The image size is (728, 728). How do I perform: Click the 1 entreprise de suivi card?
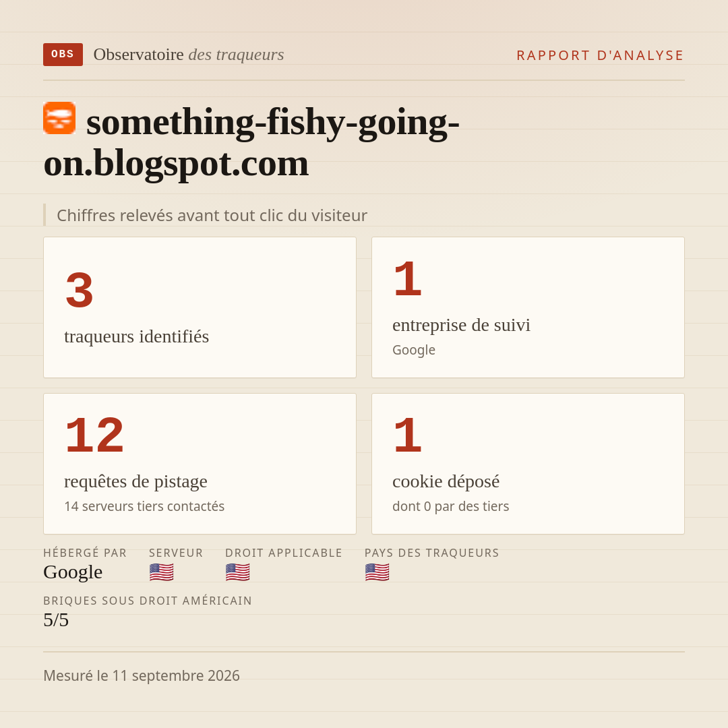pyautogui.click(x=528, y=307)
